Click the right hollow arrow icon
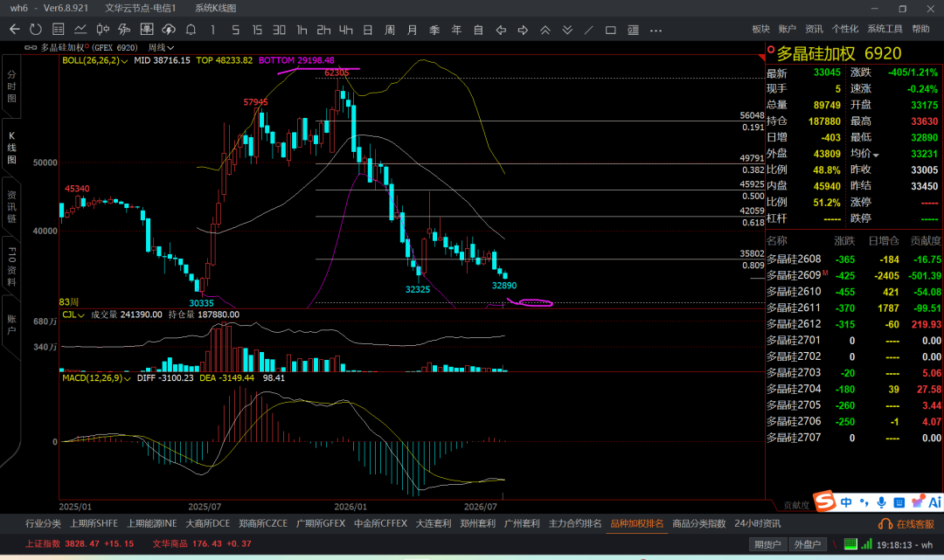 [x=523, y=30]
